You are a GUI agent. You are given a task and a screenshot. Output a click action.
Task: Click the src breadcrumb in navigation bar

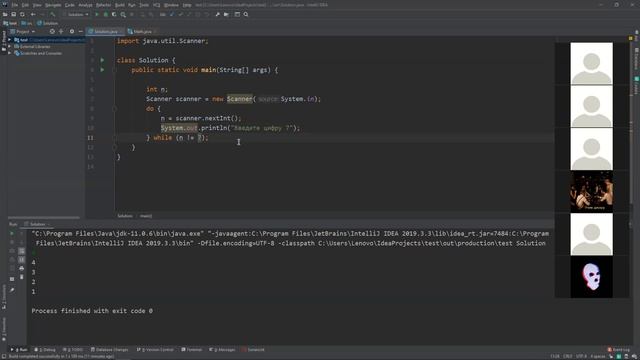point(27,23)
